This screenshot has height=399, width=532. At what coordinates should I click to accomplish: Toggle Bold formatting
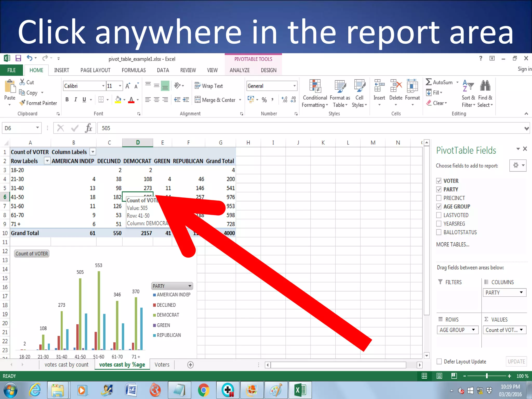pos(67,99)
